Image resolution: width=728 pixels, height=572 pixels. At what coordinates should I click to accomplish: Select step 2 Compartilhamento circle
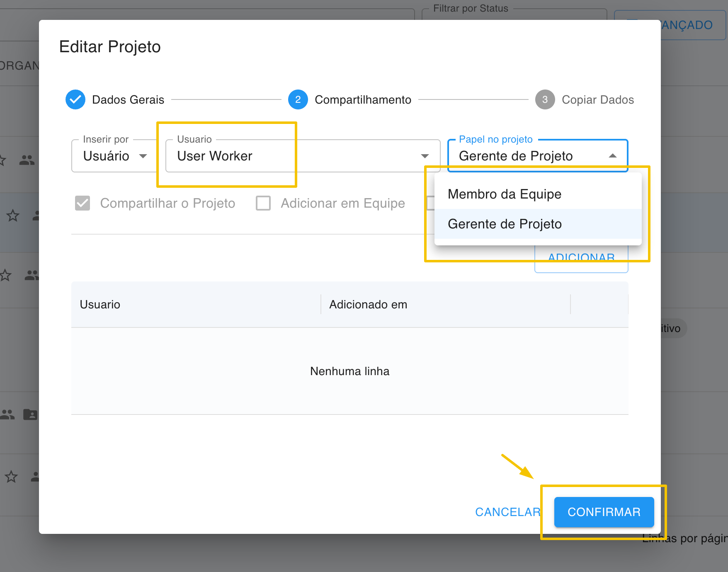point(298,99)
